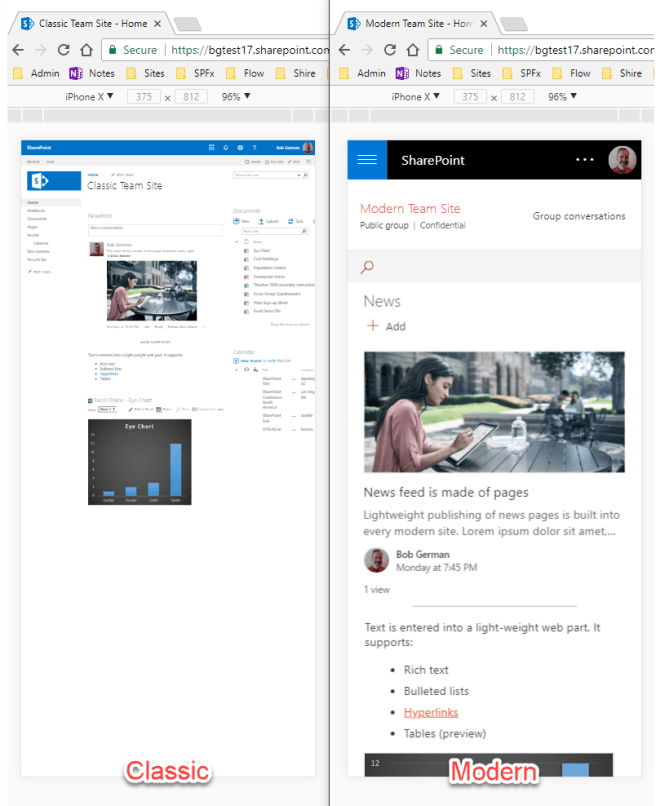Viewport: 656px width, 806px height.
Task: Open the Notes bookmark in the Modern window
Action: pyautogui.click(x=418, y=73)
